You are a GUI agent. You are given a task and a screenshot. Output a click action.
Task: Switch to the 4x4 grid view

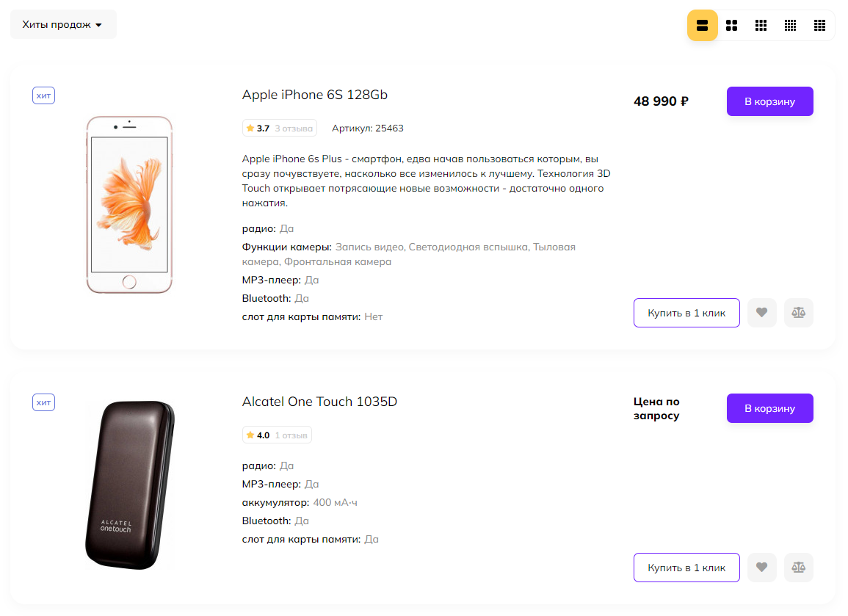point(790,26)
